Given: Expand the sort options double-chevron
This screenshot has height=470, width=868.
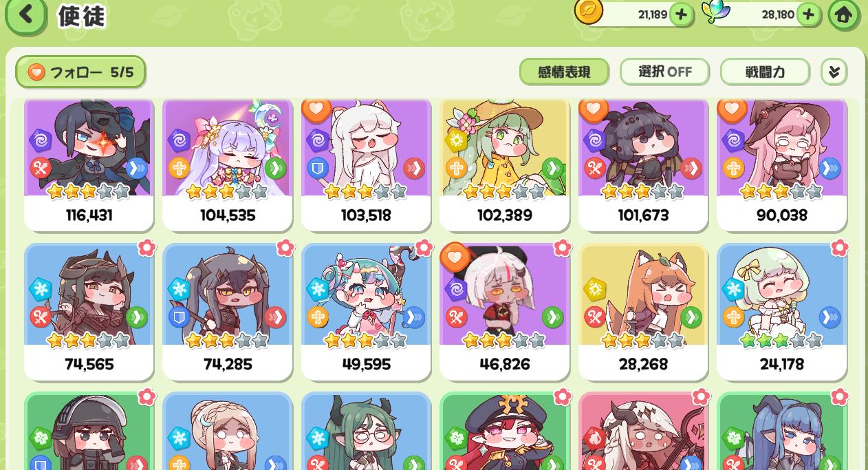Looking at the screenshot, I should [x=834, y=72].
